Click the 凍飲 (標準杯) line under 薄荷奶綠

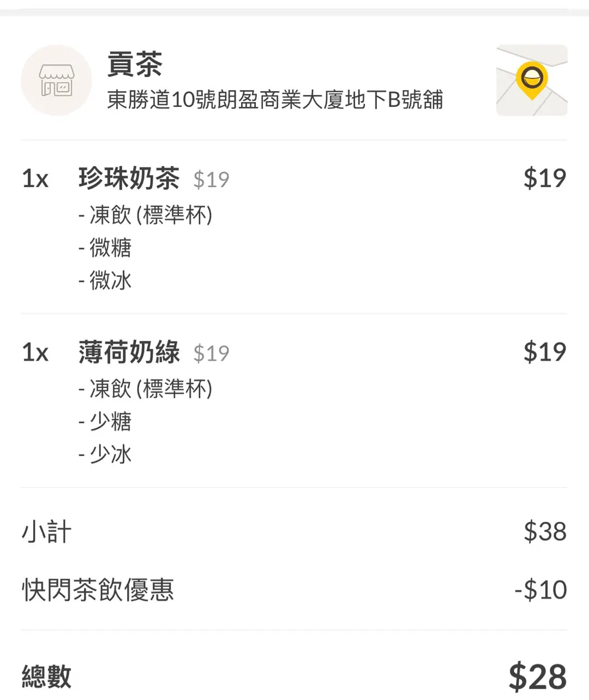click(x=145, y=389)
